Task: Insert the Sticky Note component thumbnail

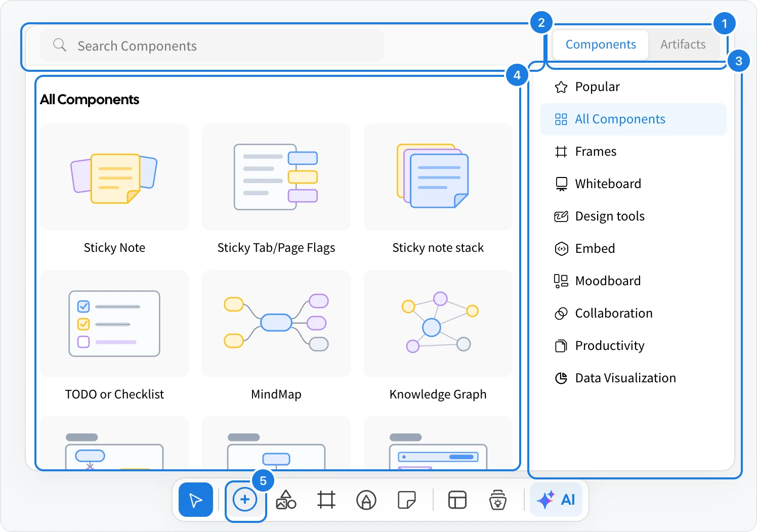Action: (114, 177)
